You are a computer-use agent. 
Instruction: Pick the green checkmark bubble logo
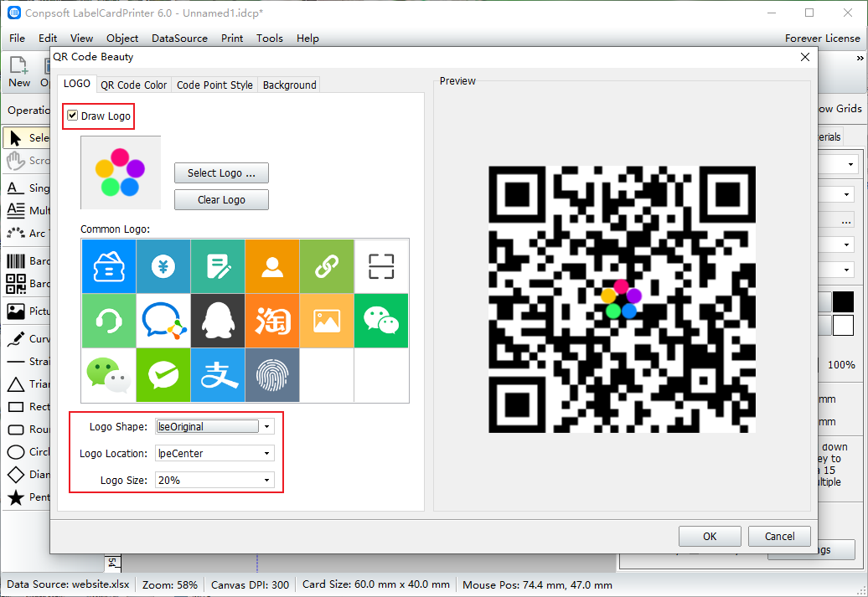pos(163,375)
